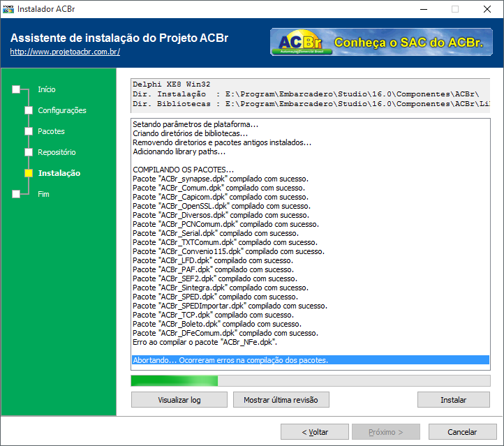
Task: Click the Instalador ACBr title bar icon
Action: pyautogui.click(x=8, y=9)
